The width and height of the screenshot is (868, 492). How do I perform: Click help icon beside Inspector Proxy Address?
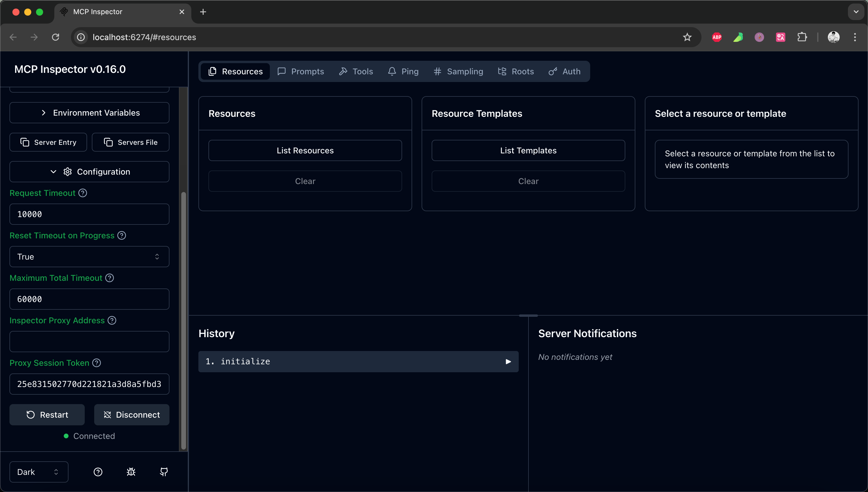[112, 320]
